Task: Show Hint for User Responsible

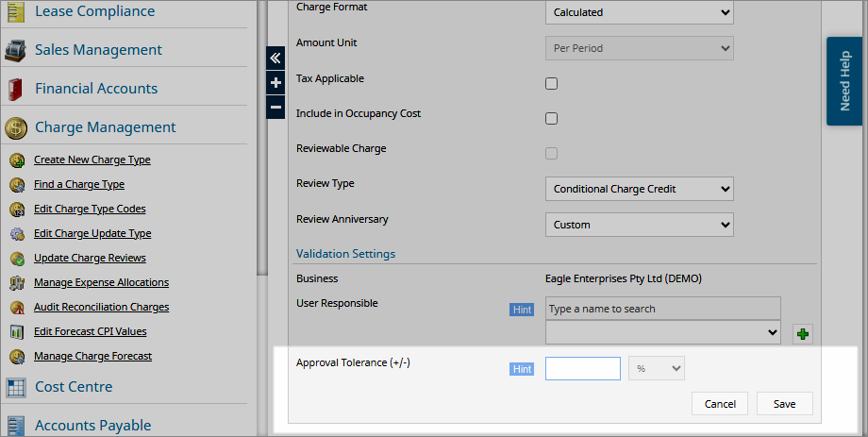Action: 522,310
